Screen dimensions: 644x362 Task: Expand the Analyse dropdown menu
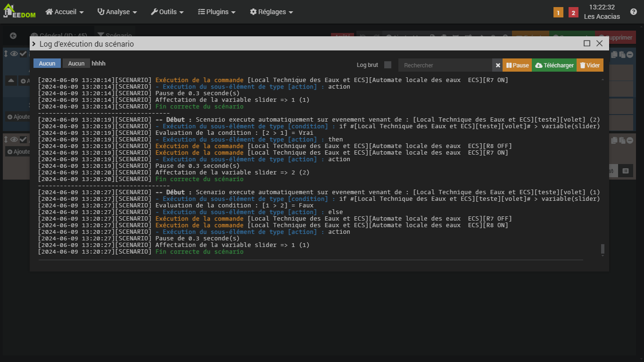[117, 12]
